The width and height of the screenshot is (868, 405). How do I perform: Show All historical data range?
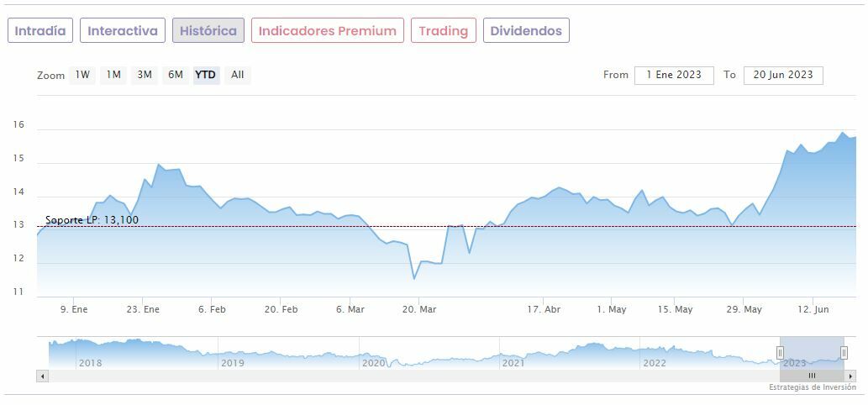coord(238,75)
